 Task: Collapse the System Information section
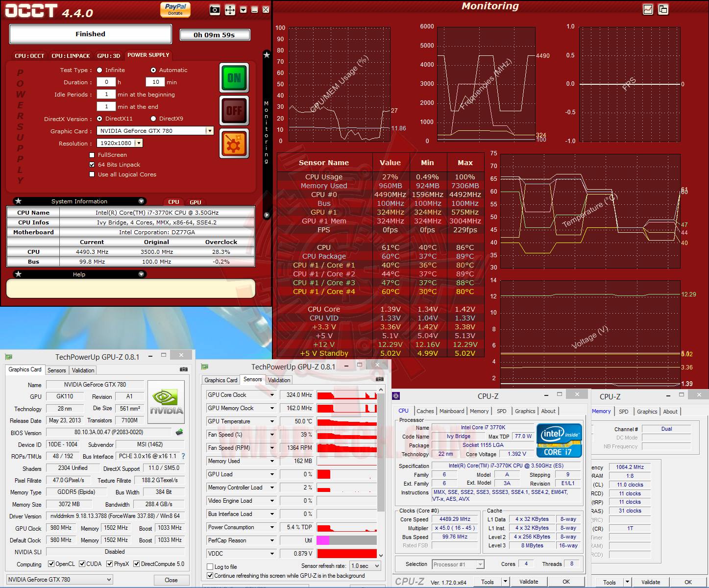click(x=141, y=201)
